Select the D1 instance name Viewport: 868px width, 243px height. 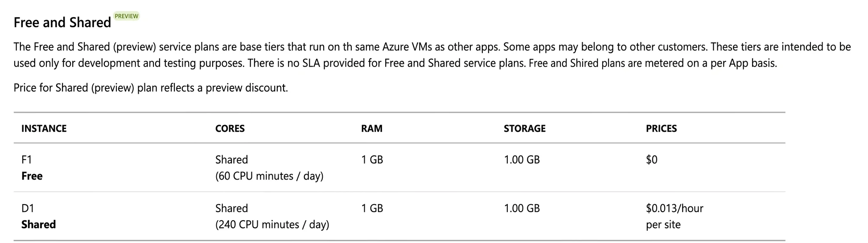point(28,208)
